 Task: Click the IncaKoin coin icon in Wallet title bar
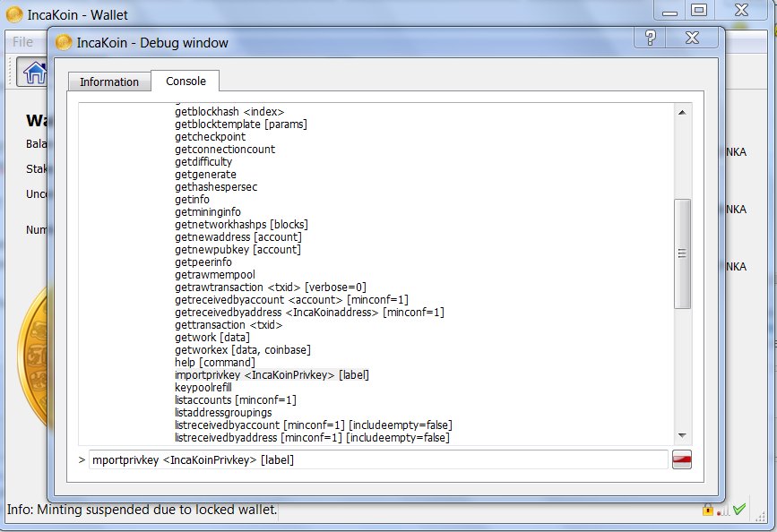pyautogui.click(x=14, y=15)
